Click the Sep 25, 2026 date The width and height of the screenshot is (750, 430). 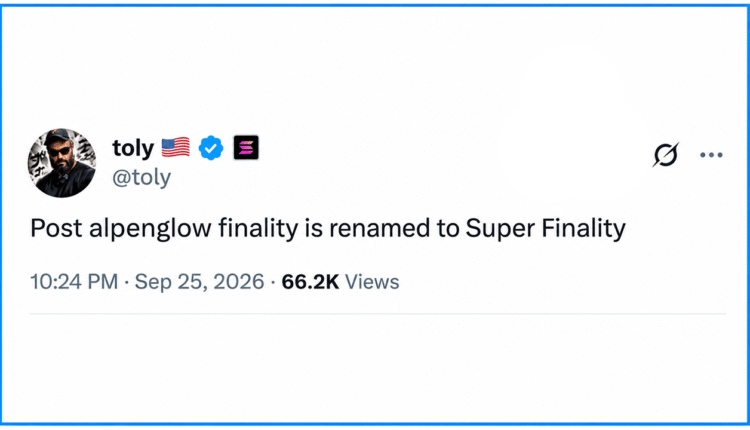coord(199,282)
